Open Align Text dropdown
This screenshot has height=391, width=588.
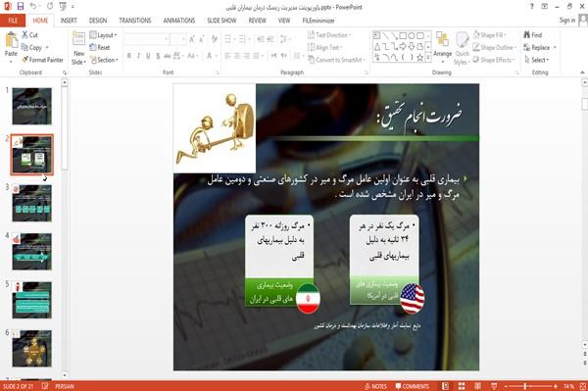(324, 47)
